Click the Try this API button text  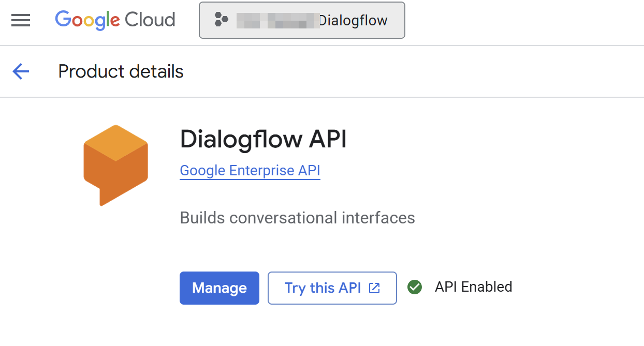[x=323, y=288]
